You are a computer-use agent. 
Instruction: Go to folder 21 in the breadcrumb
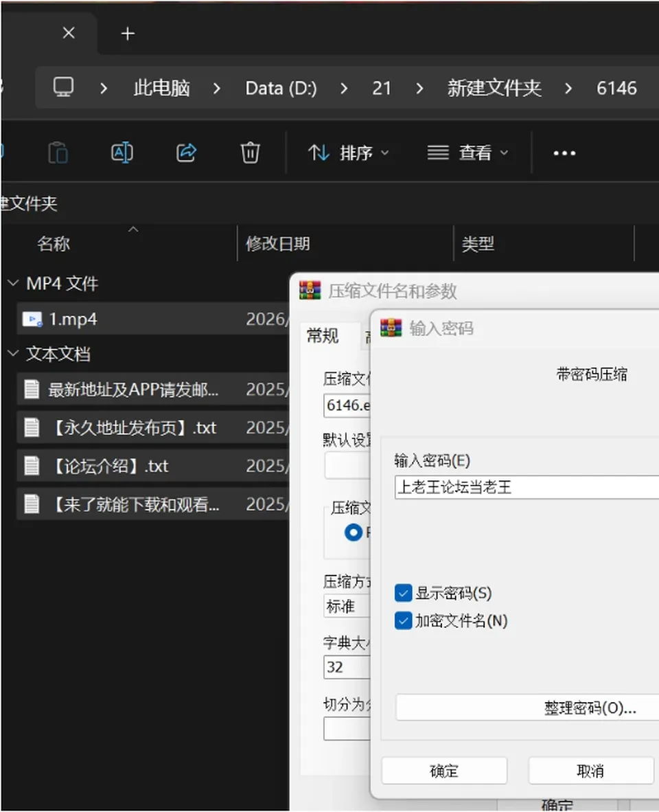coord(382,88)
